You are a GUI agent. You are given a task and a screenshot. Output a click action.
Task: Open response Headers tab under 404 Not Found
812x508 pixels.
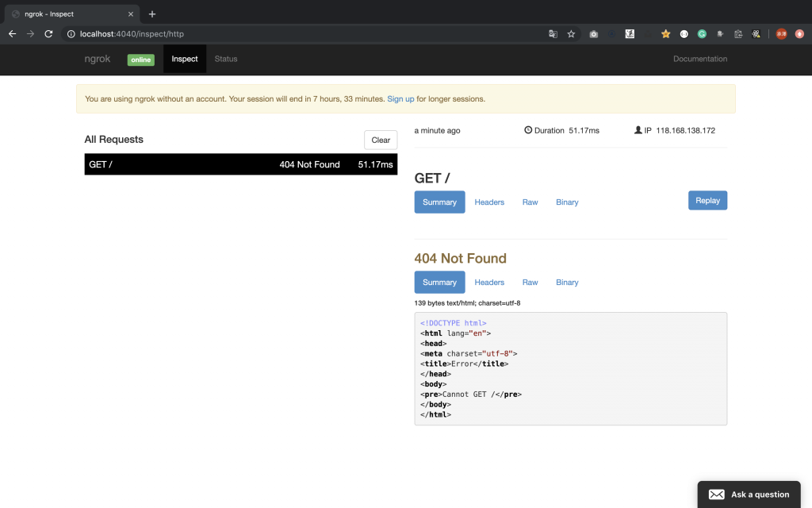489,282
